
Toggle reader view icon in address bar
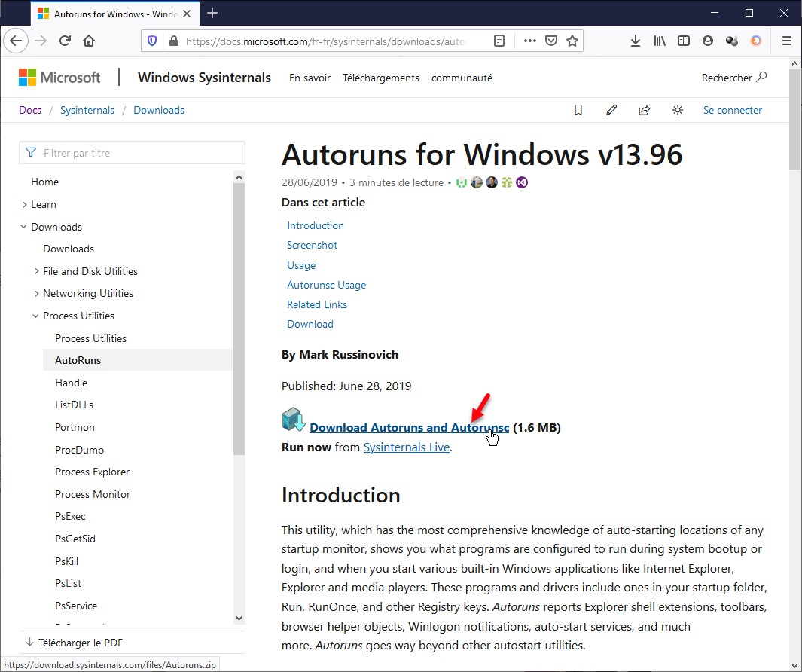499,41
